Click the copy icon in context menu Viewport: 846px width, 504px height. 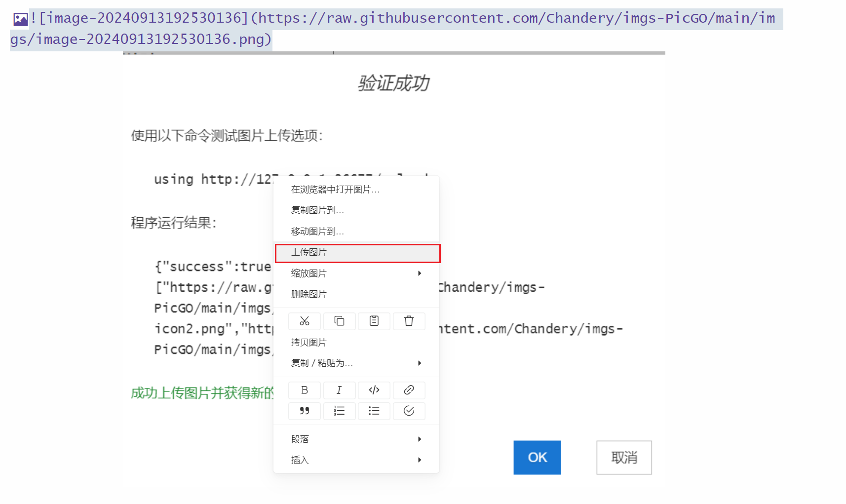[339, 321]
